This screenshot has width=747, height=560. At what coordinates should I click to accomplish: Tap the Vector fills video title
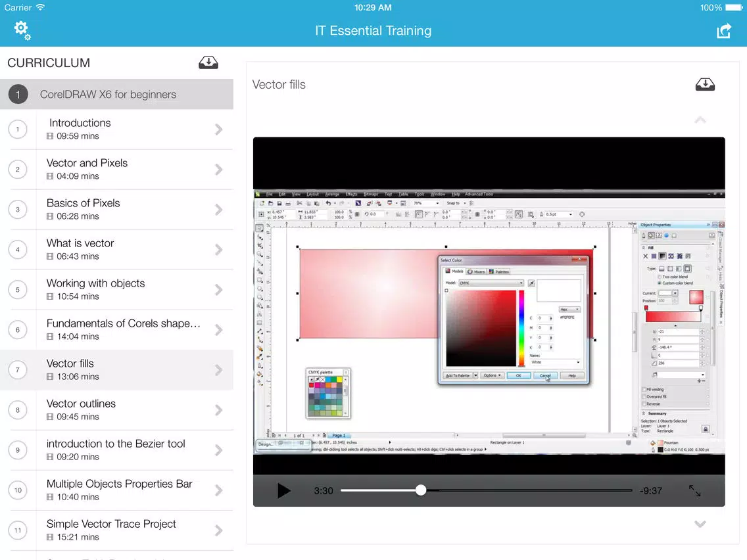[x=279, y=84]
